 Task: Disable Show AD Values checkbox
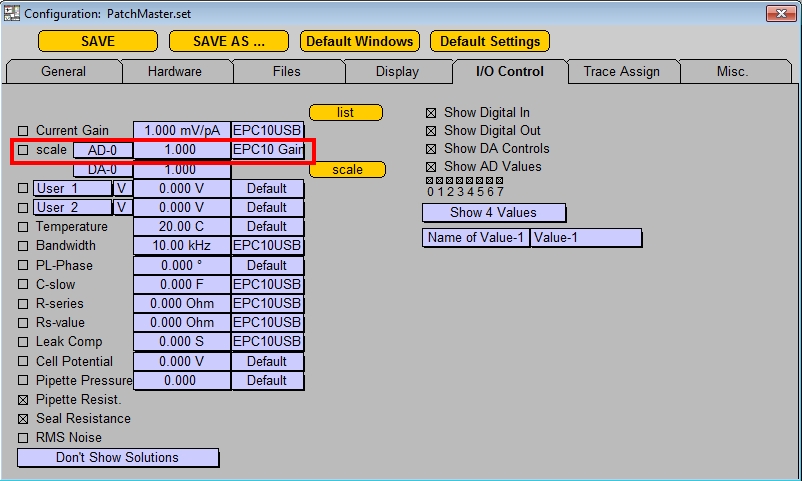[x=432, y=167]
